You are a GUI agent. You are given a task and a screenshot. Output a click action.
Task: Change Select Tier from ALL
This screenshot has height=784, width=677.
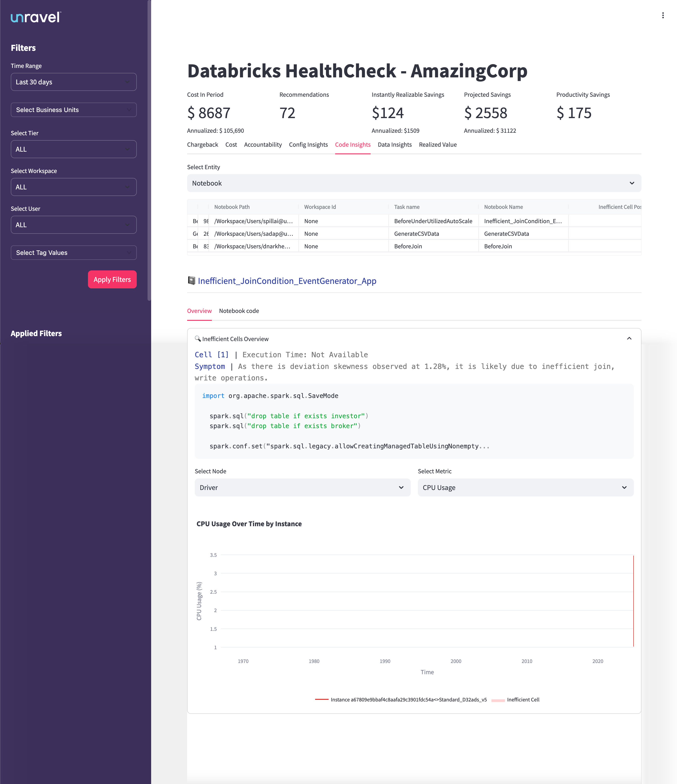coord(73,149)
